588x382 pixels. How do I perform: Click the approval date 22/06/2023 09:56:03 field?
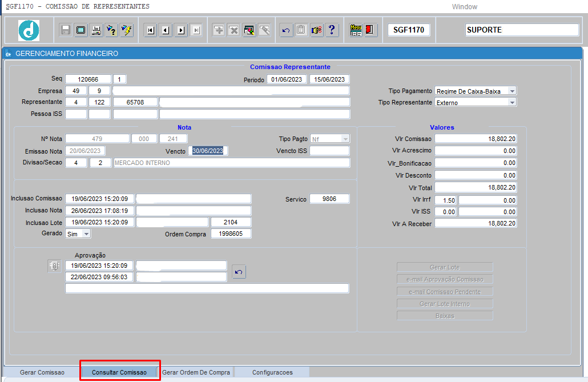pyautogui.click(x=99, y=277)
